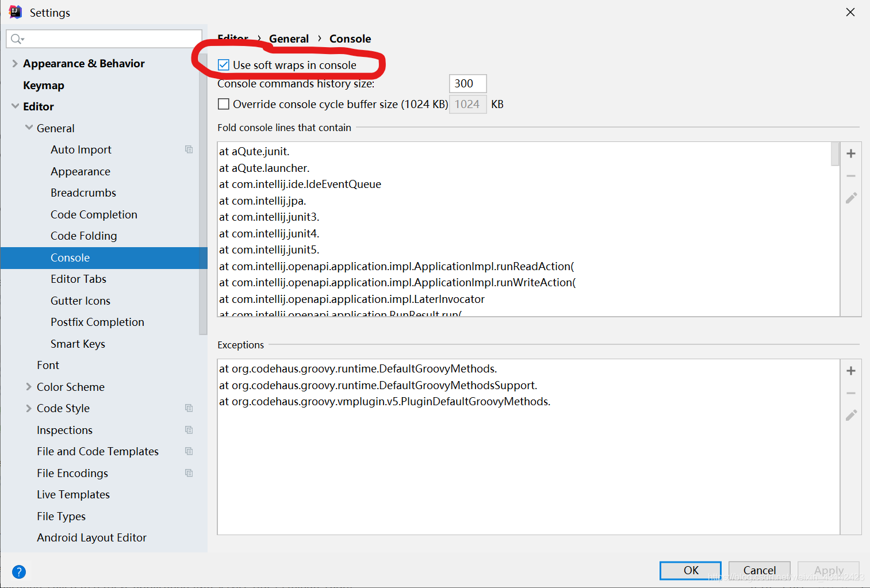Viewport: 870px width, 588px height.
Task: Select the DefaultGroovyMethodsSupport. exception entry
Action: coord(378,385)
